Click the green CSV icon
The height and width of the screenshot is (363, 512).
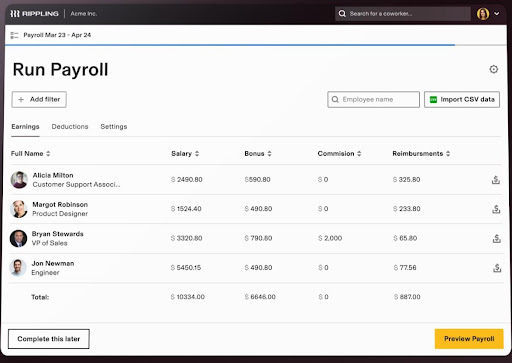point(433,99)
